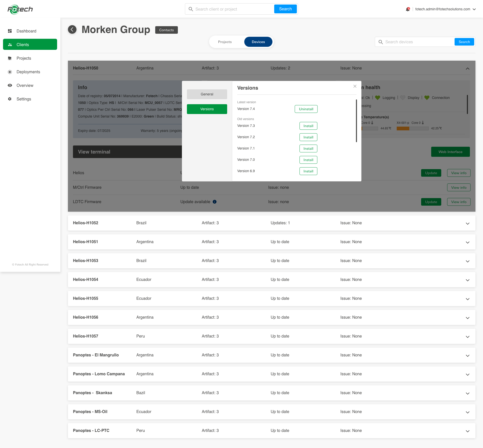Uninstall Version 7.4
This screenshot has height=448, width=483.
coord(306,109)
